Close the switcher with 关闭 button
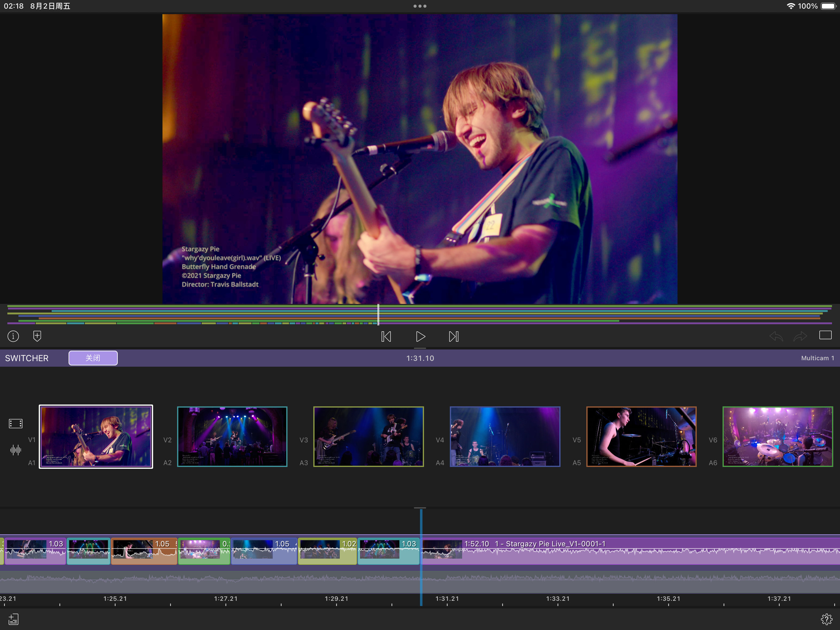The height and width of the screenshot is (630, 840). (93, 358)
